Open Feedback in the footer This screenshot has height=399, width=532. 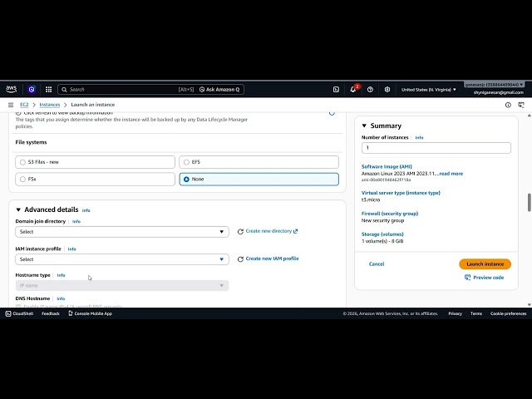click(51, 313)
